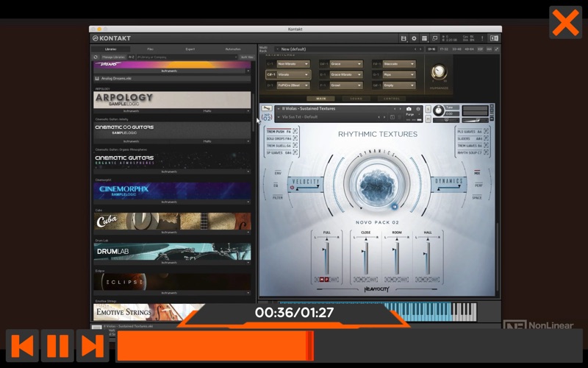The width and height of the screenshot is (588, 368).
Task: Open the Purge dropdown menu
Action: tap(413, 115)
